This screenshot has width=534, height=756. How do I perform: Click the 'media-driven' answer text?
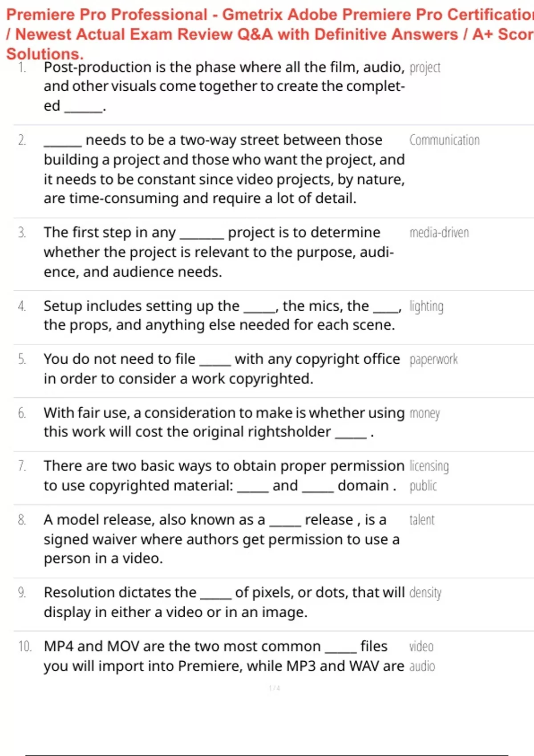tap(439, 233)
